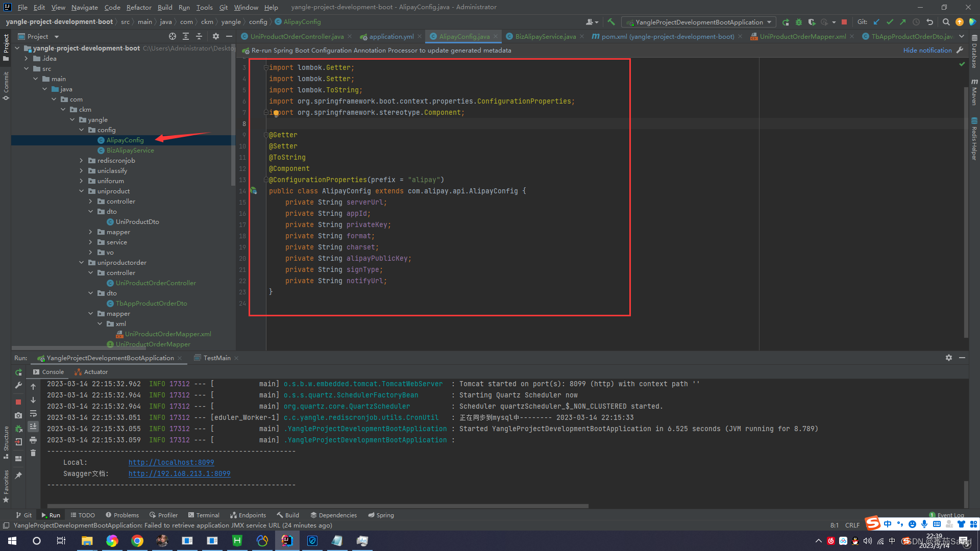Toggle the Favorites tool window
Screen dimensions: 980x551
(6, 486)
